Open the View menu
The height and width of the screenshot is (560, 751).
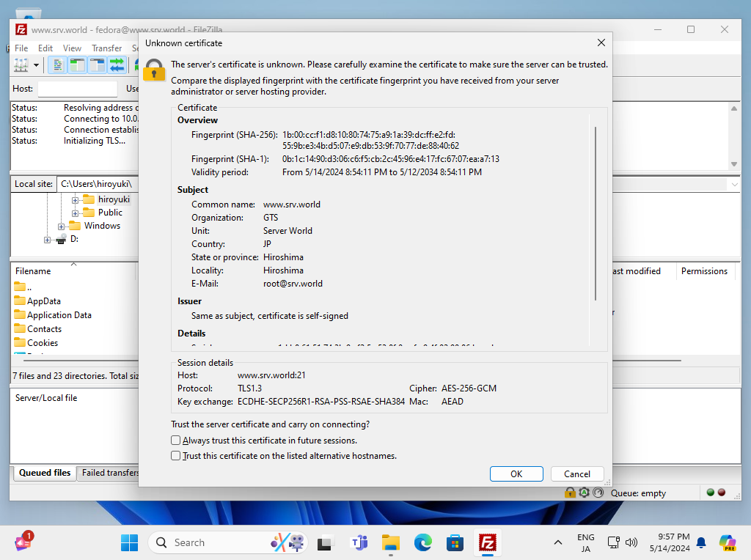[72, 48]
